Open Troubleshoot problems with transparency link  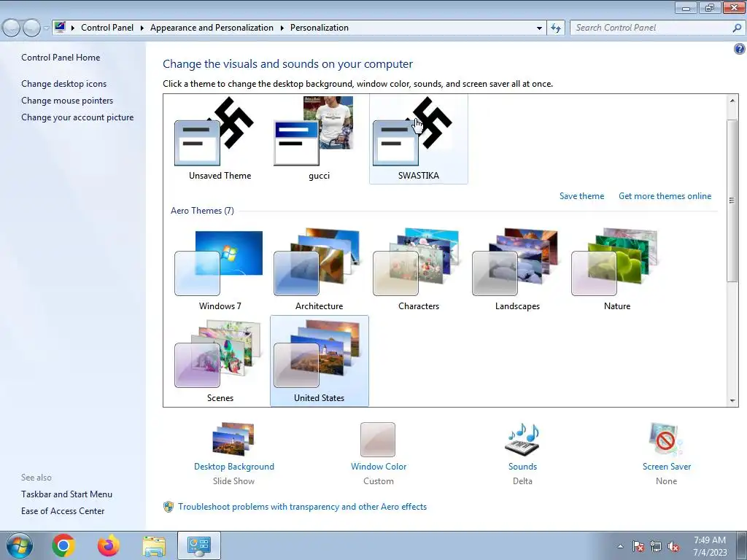click(302, 507)
